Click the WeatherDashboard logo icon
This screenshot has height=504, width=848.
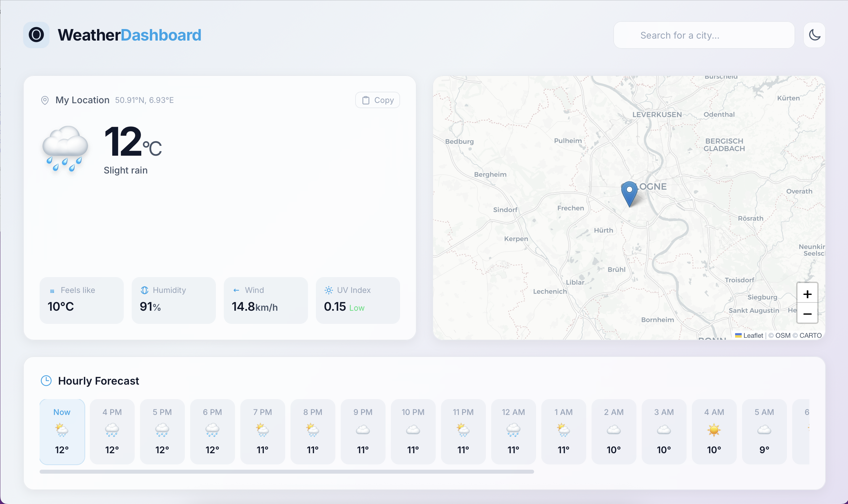click(x=36, y=35)
